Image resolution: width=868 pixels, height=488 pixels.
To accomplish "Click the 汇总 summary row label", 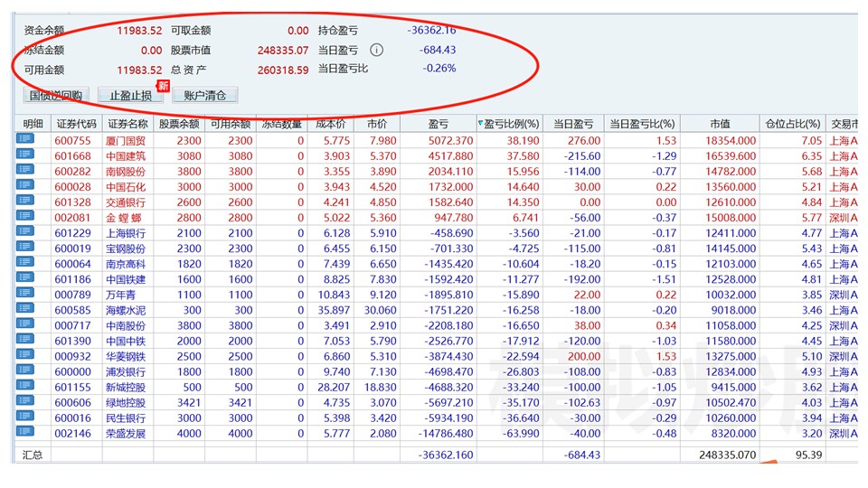I will click(x=32, y=455).
